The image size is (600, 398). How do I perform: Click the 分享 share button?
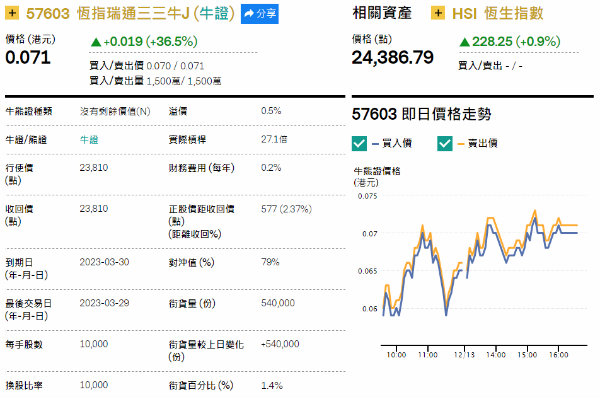pos(260,14)
